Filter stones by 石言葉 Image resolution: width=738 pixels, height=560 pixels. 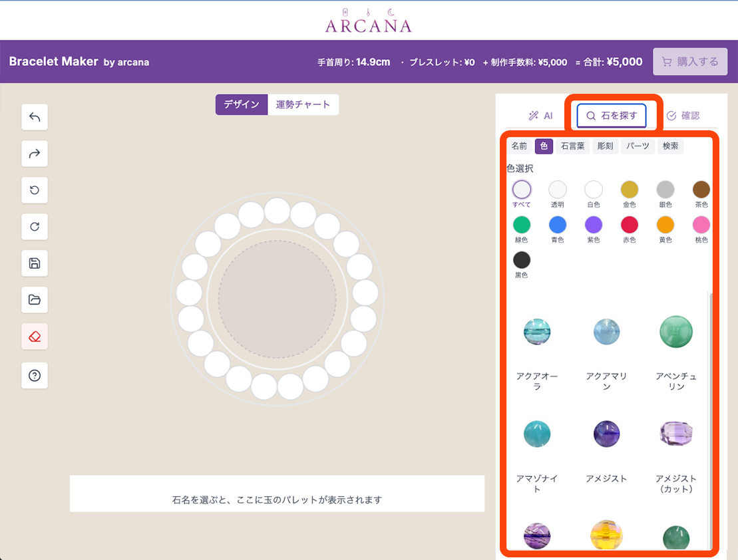pyautogui.click(x=572, y=146)
